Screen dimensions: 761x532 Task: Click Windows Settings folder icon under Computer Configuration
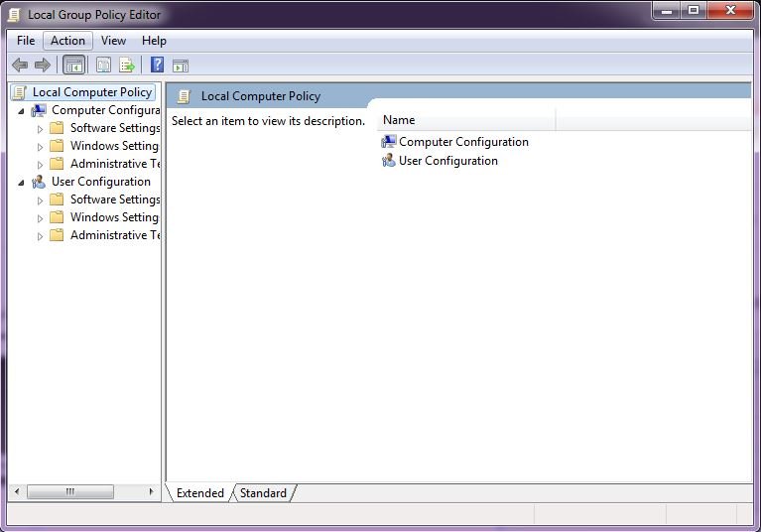(x=57, y=146)
